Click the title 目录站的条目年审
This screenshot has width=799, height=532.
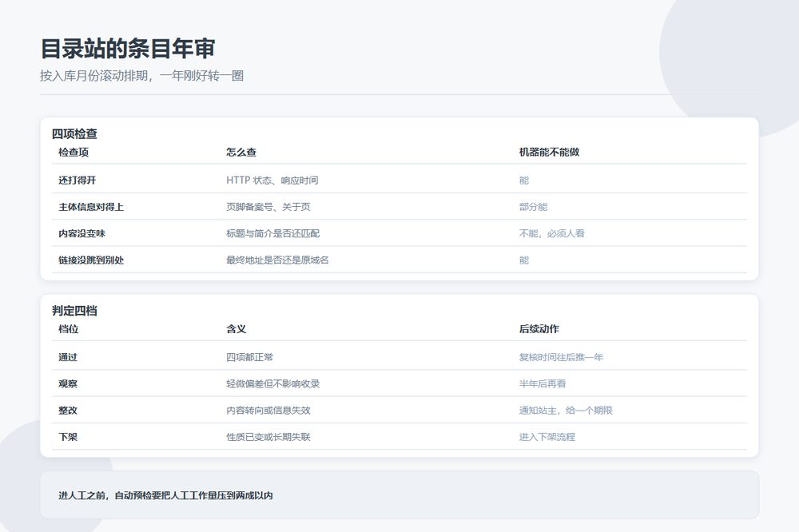click(x=127, y=49)
